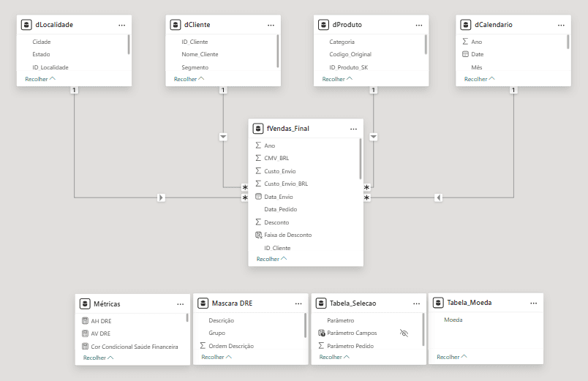Open Tabela_Moeda more options ellipsis
This screenshot has height=381, width=588.
pos(534,303)
